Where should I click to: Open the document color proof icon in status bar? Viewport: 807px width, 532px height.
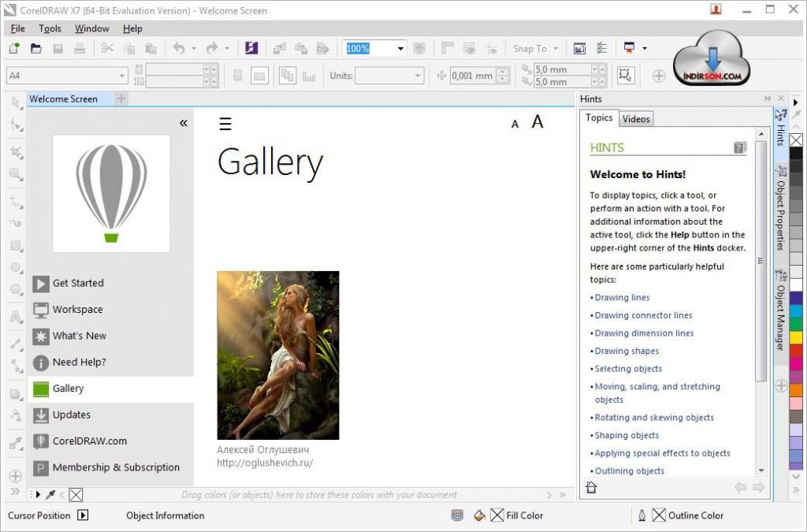coord(457,515)
